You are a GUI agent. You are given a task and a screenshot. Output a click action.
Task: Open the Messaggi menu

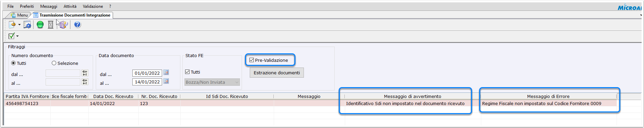49,6
